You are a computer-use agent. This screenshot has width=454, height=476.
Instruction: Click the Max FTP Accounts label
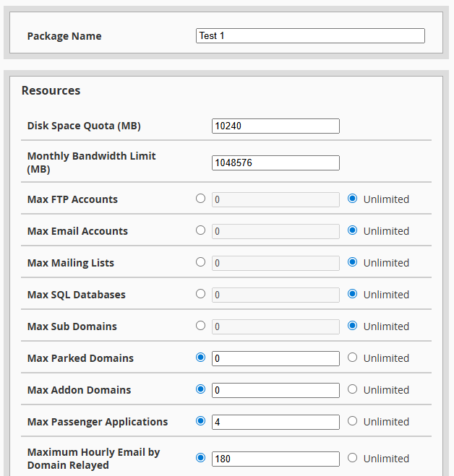[72, 199]
